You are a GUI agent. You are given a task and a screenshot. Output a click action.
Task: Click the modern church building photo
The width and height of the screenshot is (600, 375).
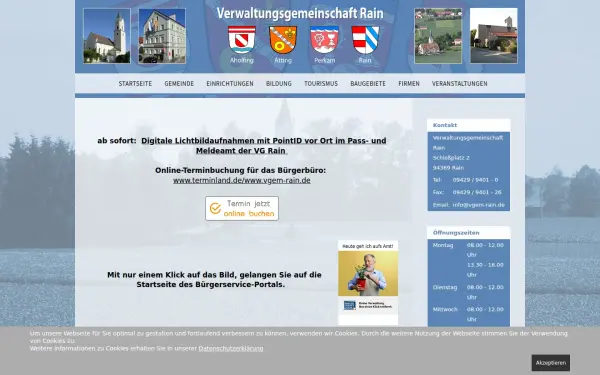tap(494, 36)
